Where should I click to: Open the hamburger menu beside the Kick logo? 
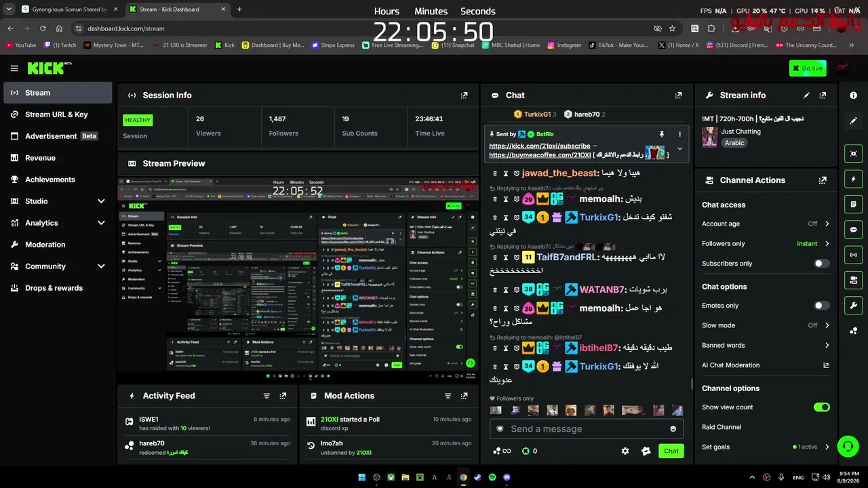tap(14, 68)
